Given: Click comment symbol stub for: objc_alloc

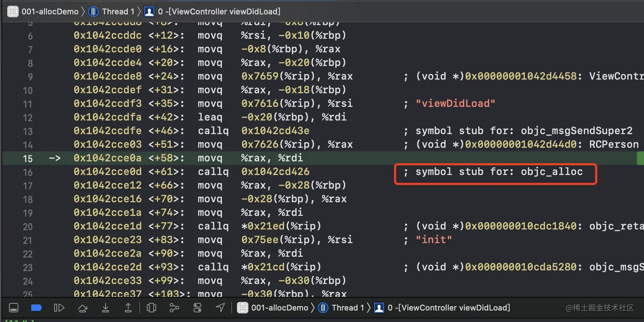Looking at the screenshot, I should 499,172.
